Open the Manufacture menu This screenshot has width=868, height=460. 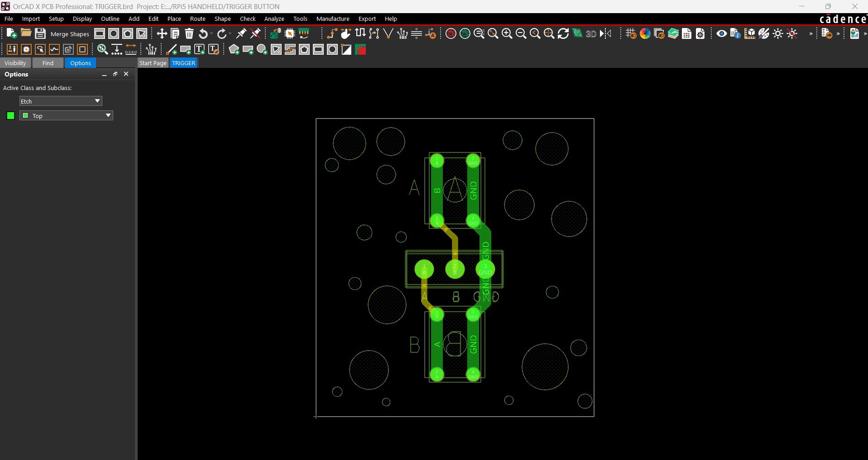tap(332, 19)
